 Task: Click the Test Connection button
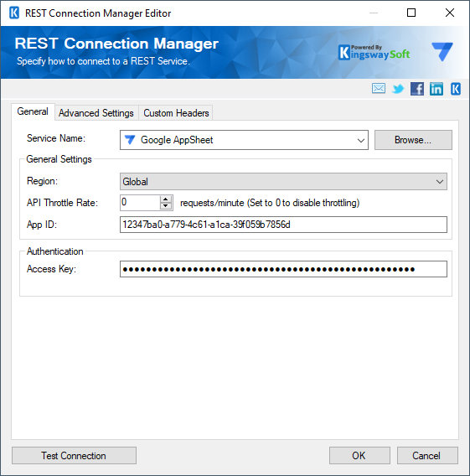(74, 455)
